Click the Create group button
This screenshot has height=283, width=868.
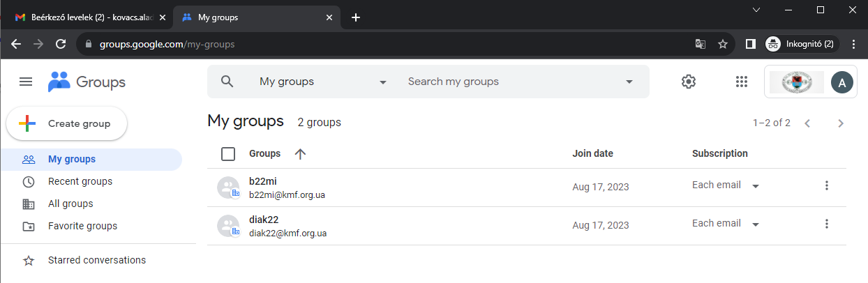(x=67, y=124)
